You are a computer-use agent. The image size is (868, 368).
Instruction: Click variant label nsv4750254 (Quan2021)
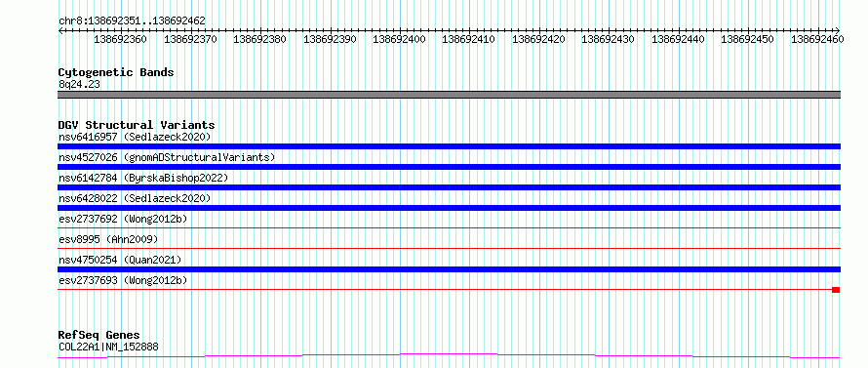pos(120,260)
